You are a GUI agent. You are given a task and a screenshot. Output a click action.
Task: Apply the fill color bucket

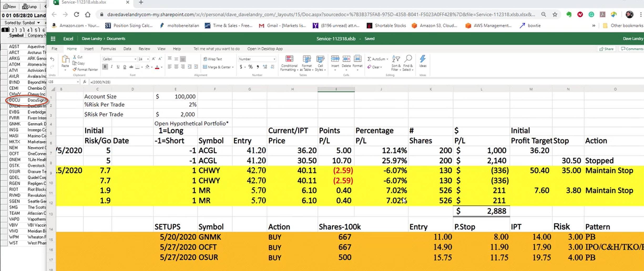[147, 67]
